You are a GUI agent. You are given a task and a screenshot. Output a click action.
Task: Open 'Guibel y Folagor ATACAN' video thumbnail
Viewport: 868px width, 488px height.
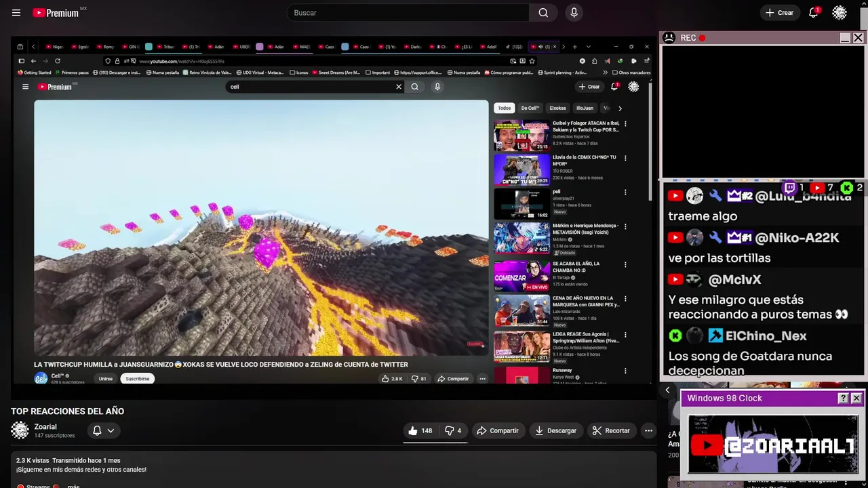[521, 136]
